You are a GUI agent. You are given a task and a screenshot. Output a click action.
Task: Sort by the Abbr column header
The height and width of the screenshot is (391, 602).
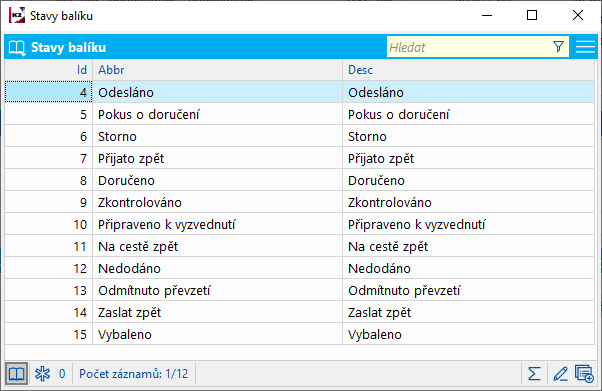pos(217,70)
